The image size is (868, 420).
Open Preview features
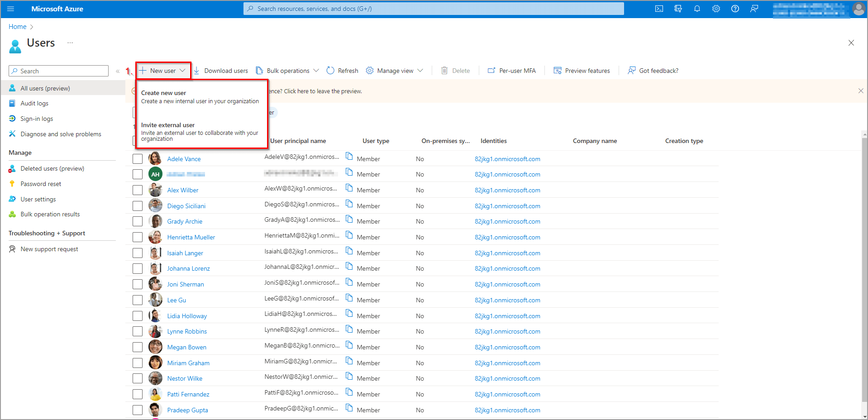point(582,71)
